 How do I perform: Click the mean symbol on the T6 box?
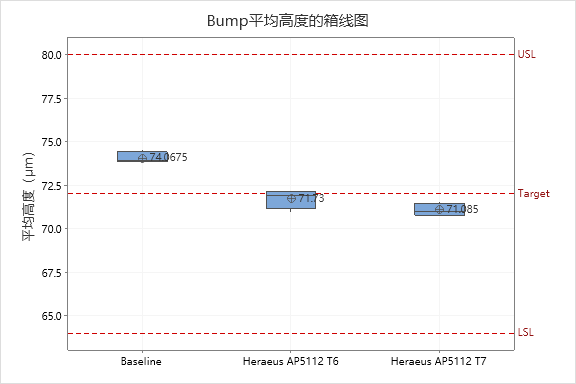[291, 198]
